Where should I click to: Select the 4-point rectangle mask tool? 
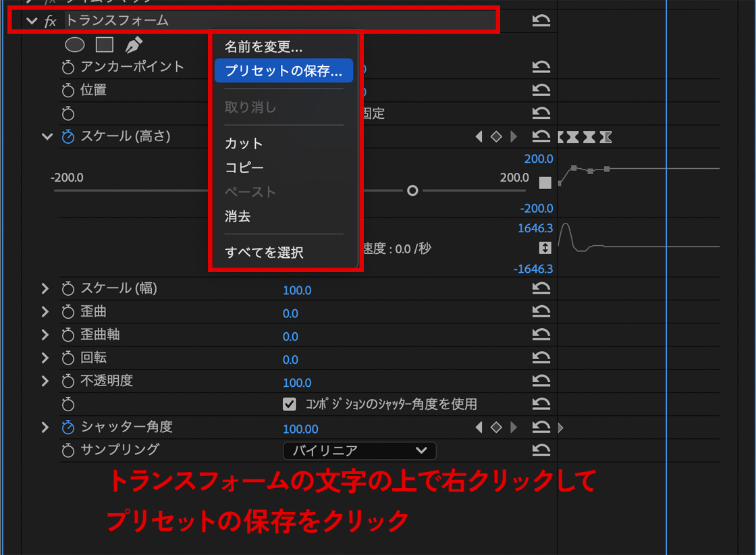tap(104, 45)
